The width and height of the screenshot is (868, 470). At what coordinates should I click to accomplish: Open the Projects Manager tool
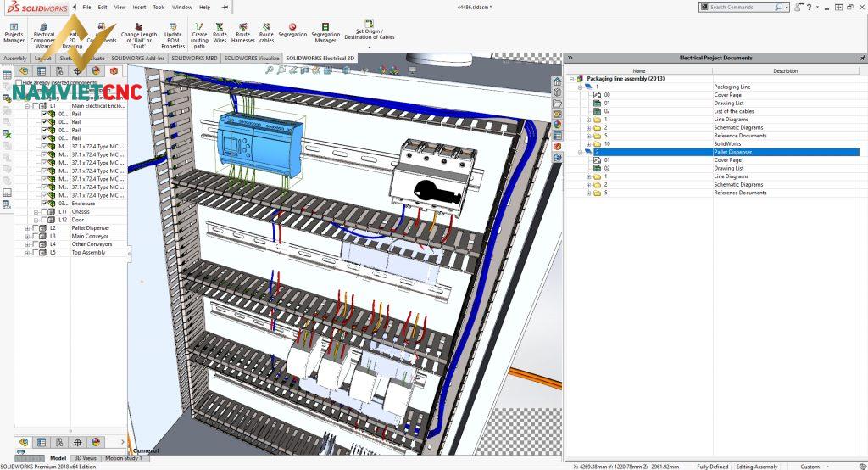14,33
